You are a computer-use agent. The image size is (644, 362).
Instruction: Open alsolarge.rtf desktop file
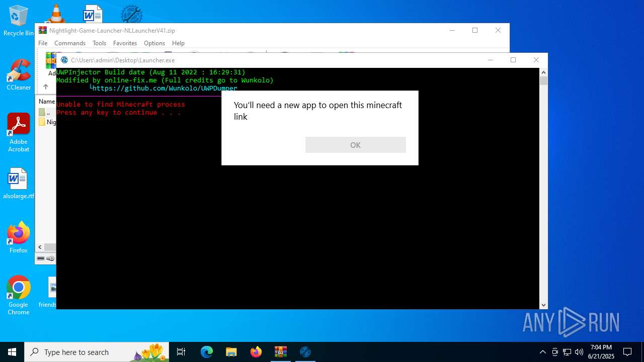(x=19, y=184)
